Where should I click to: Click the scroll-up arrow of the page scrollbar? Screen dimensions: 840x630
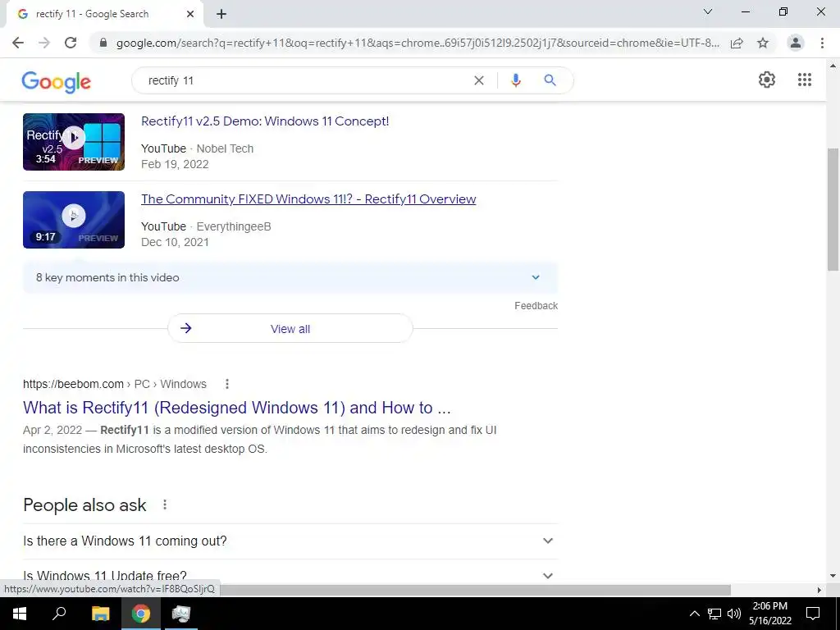(833, 66)
